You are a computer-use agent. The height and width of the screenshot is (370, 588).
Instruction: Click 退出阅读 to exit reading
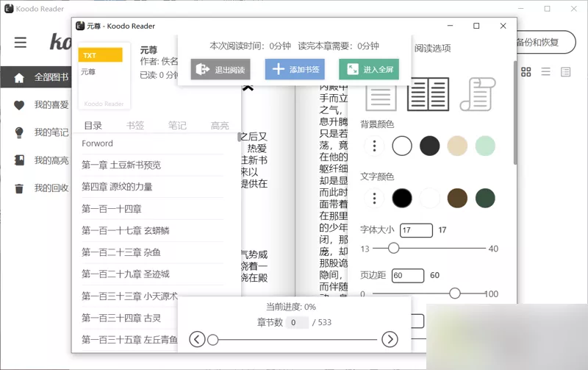(x=220, y=69)
